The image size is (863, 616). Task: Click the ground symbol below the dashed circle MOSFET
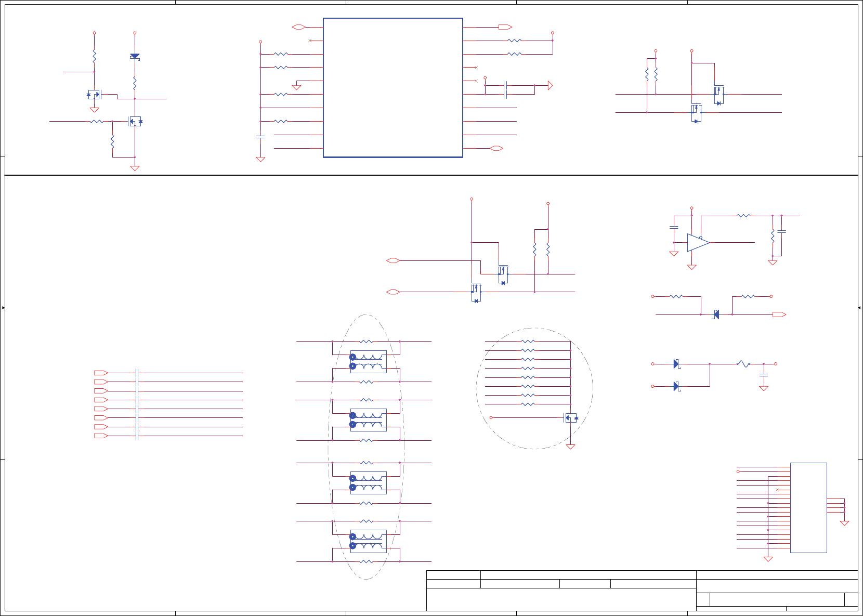[570, 447]
